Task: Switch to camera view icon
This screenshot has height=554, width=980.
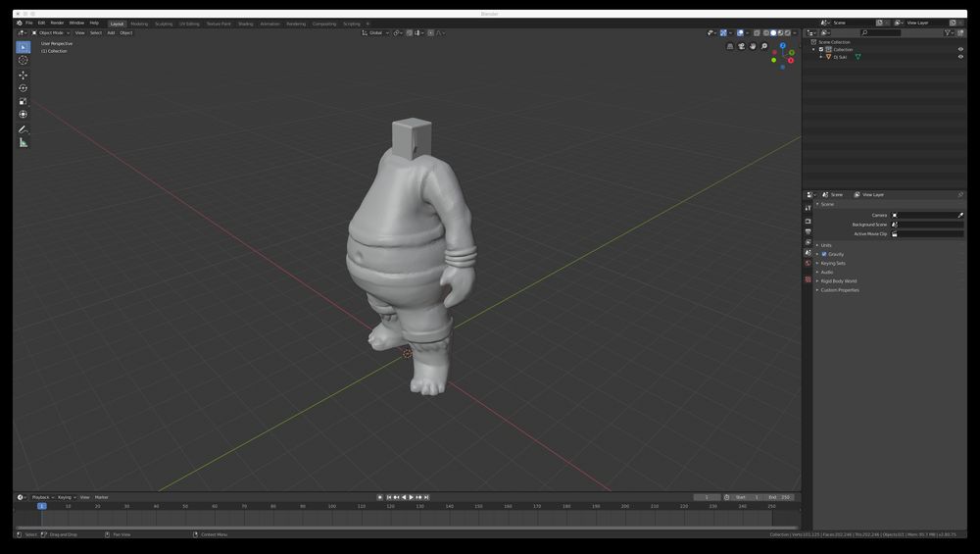Action: (x=741, y=46)
